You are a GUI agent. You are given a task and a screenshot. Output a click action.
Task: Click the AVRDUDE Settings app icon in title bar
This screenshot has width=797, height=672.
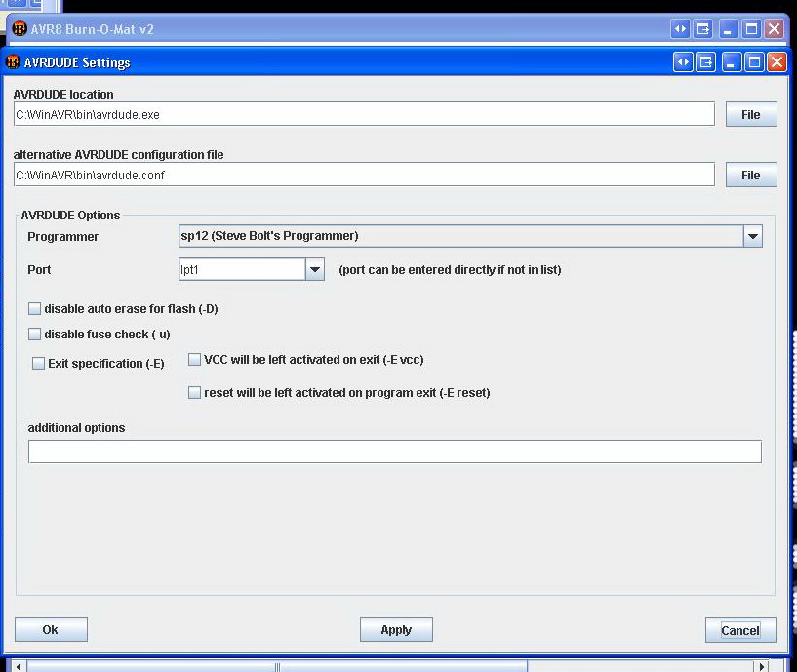[x=13, y=62]
